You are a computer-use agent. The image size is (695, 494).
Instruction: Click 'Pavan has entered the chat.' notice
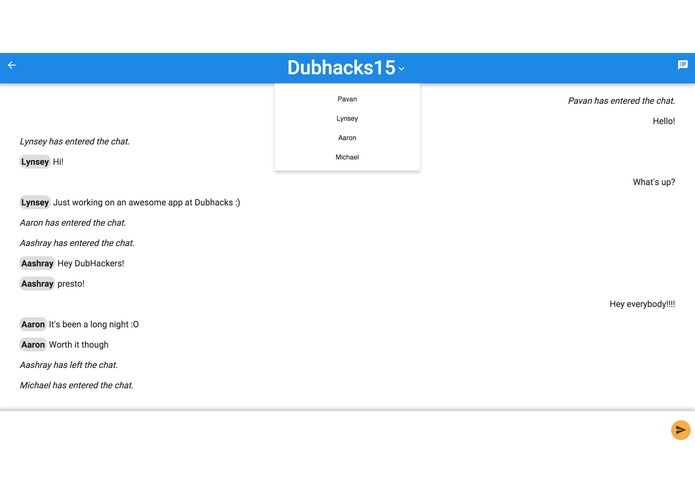621,101
